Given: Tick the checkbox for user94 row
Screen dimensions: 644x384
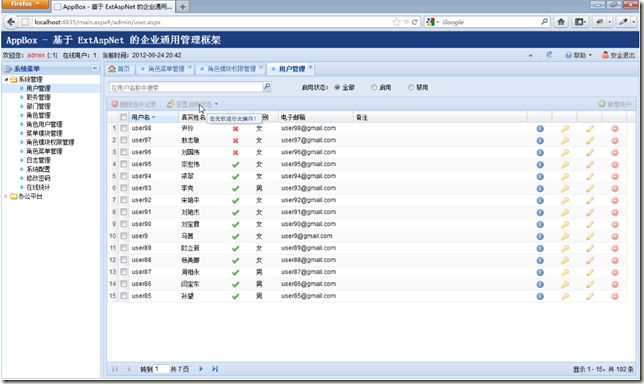Looking at the screenshot, I should tap(124, 176).
